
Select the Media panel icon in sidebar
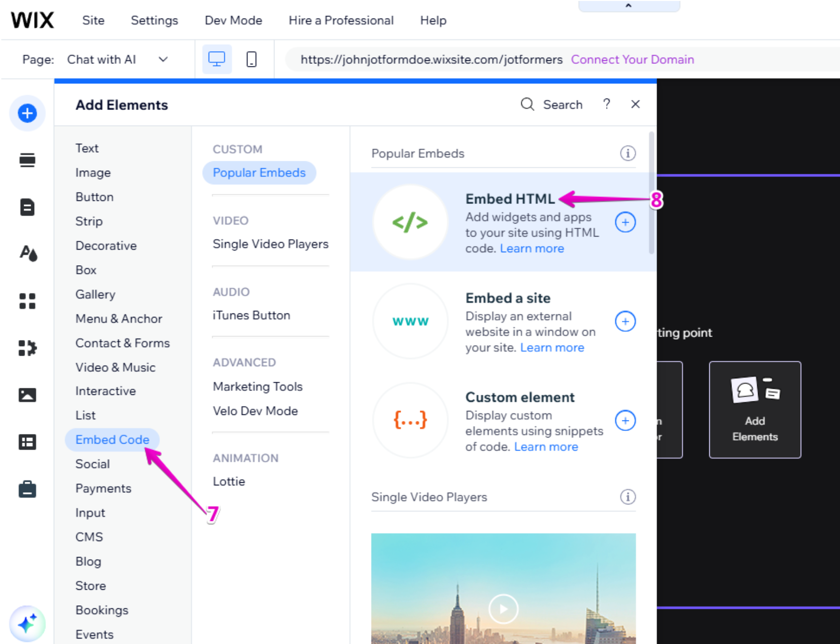(x=27, y=395)
